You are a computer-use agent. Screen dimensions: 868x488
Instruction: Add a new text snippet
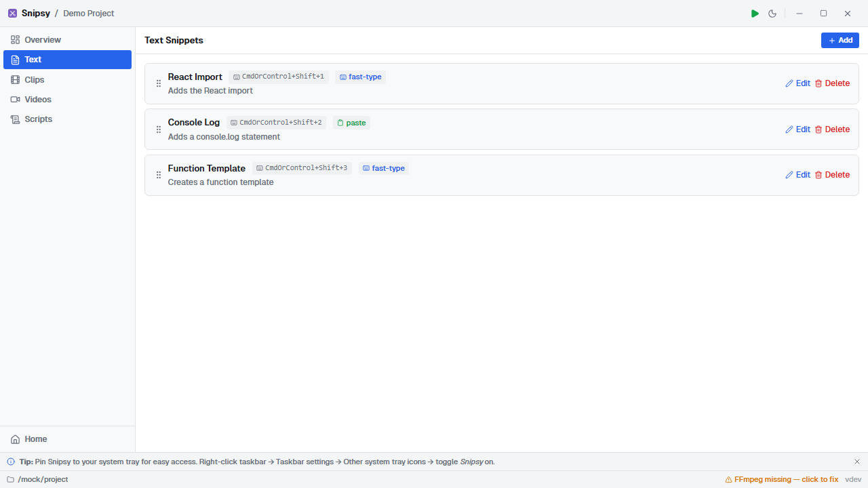pos(840,40)
